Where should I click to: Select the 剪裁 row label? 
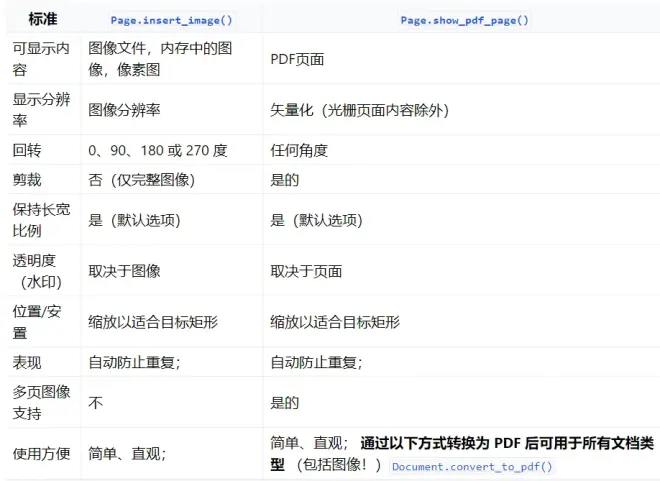click(x=27, y=180)
